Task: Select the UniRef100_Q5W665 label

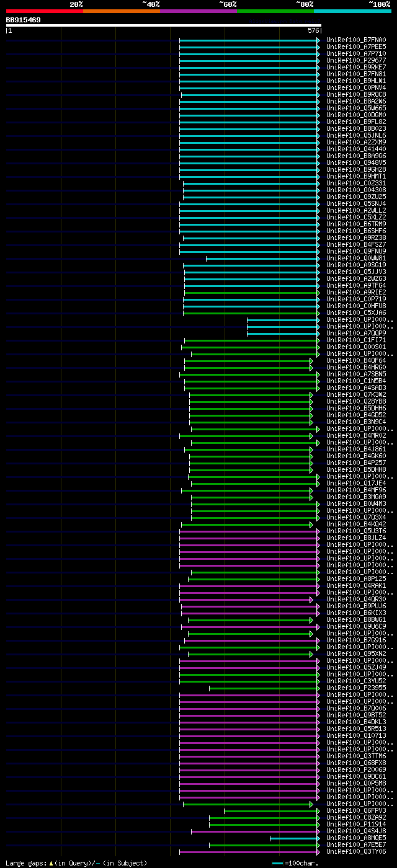Action: point(356,108)
